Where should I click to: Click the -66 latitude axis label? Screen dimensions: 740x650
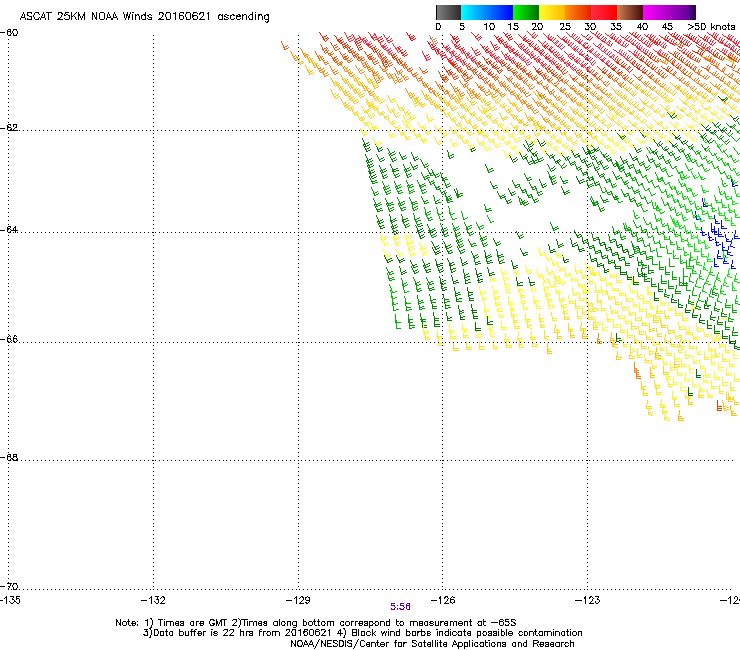click(9, 340)
